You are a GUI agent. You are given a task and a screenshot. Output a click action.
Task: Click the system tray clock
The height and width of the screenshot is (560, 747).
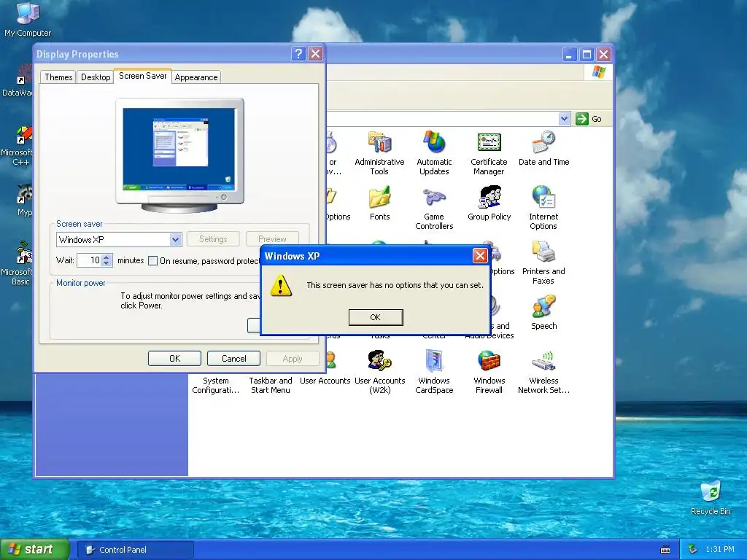719,550
